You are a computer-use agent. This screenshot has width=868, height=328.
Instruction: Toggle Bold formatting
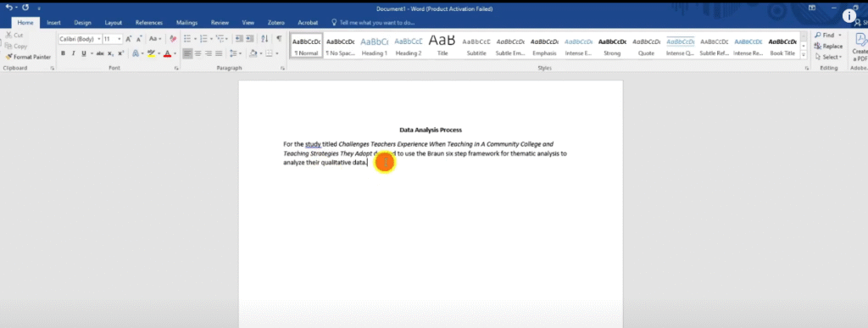coord(63,53)
